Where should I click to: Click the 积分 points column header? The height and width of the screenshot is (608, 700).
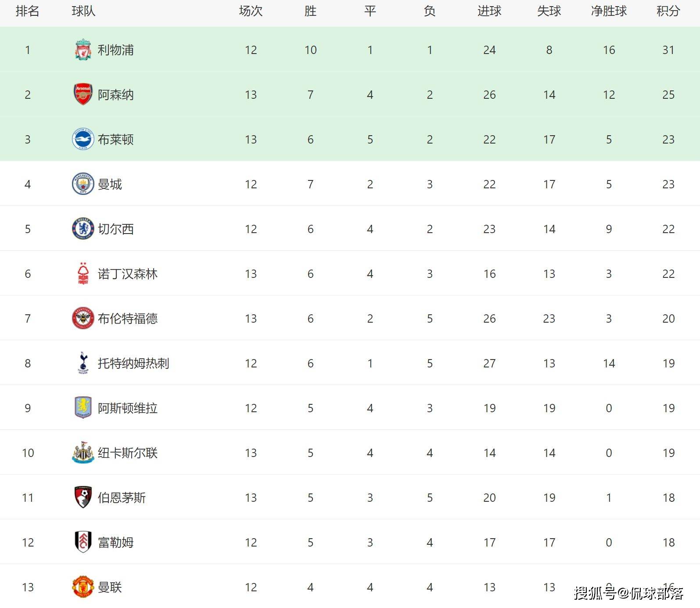point(668,11)
